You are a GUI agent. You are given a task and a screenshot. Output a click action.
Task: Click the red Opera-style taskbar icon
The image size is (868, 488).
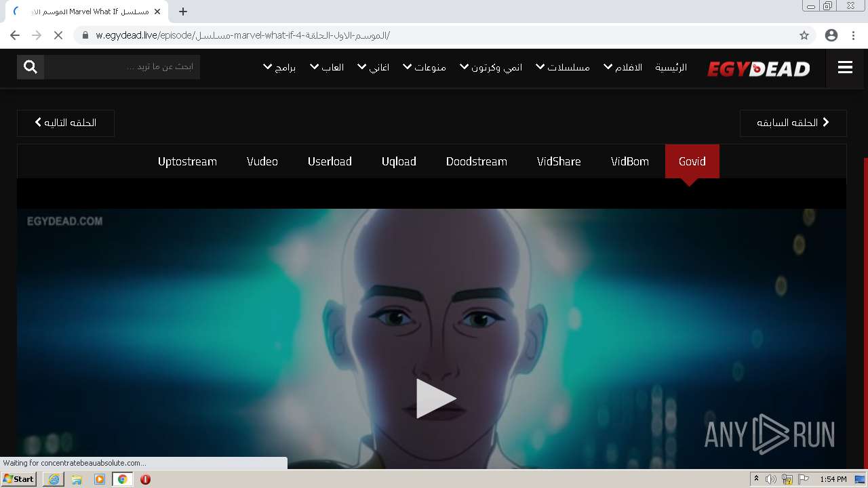tap(145, 479)
